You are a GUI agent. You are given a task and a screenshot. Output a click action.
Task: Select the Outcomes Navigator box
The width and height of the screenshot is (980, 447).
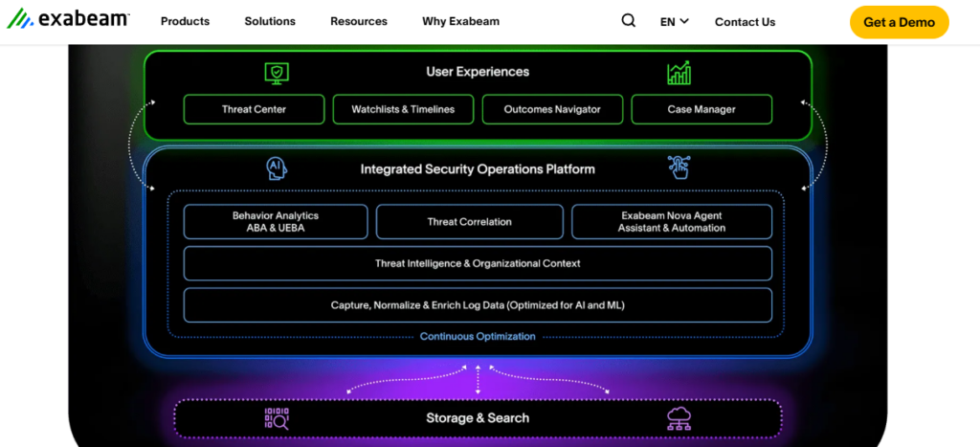(552, 109)
